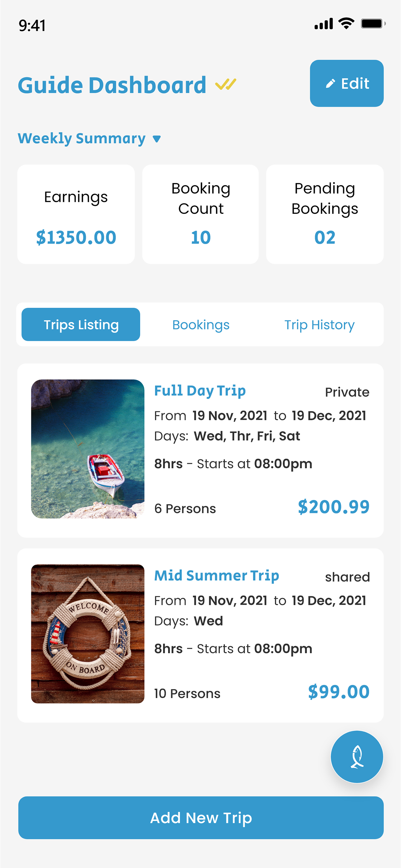Tap the cellular signal bars icon
Image resolution: width=401 pixels, height=868 pixels.
click(324, 24)
